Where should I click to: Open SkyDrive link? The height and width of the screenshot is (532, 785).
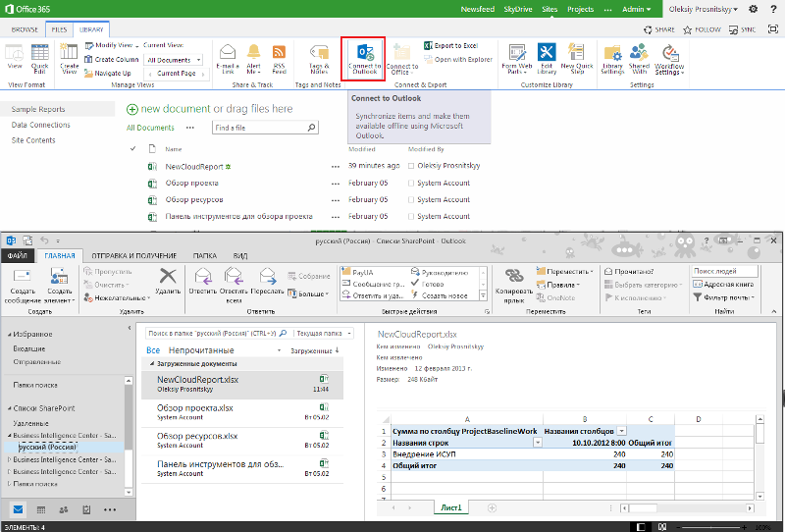[x=518, y=9]
